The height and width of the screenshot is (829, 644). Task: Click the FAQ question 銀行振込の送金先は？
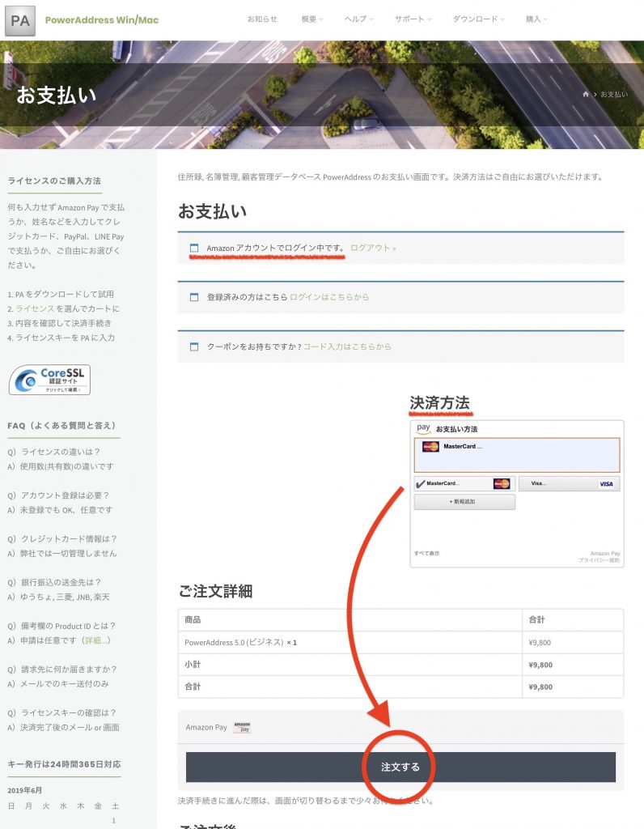(54, 582)
